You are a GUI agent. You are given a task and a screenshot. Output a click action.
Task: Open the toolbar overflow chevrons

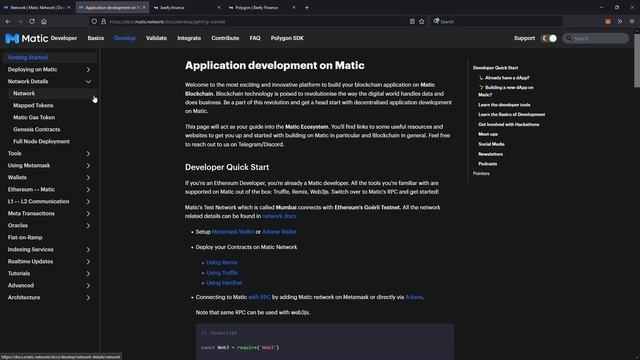pos(620,21)
